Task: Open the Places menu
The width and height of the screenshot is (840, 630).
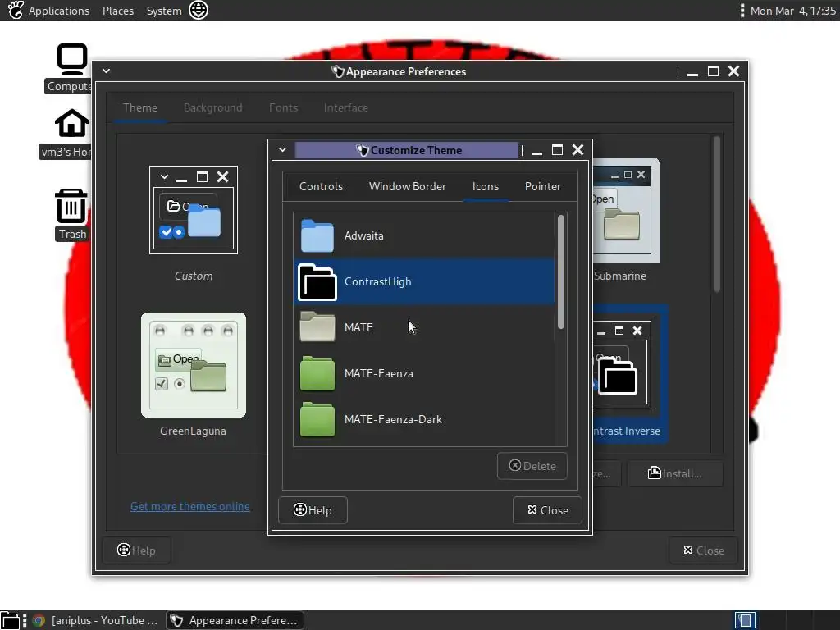Action: tap(118, 11)
